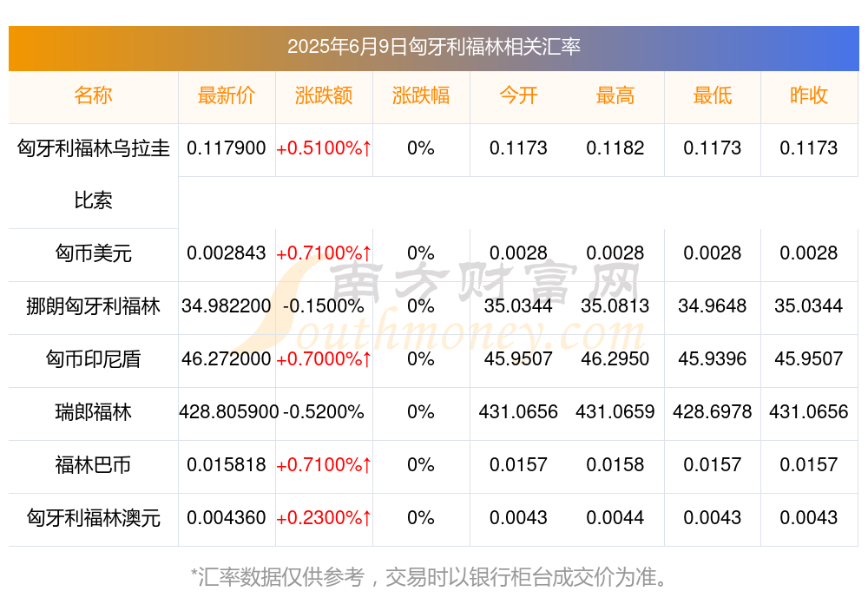868x604 pixels.
Task: Select the 最低 column header
Action: tap(713, 95)
